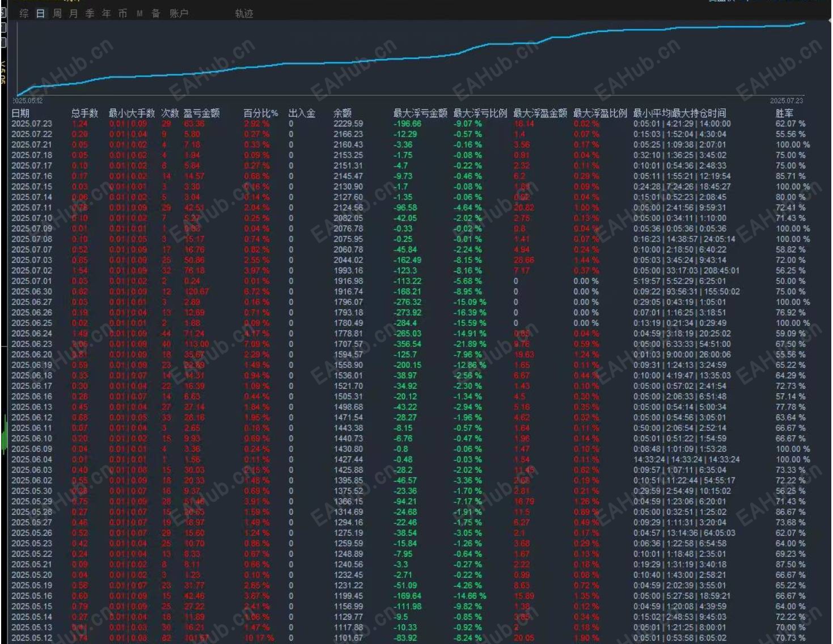This screenshot has width=833, height=644.
Task: Switch to the 综 summary tab
Action: pyautogui.click(x=24, y=14)
